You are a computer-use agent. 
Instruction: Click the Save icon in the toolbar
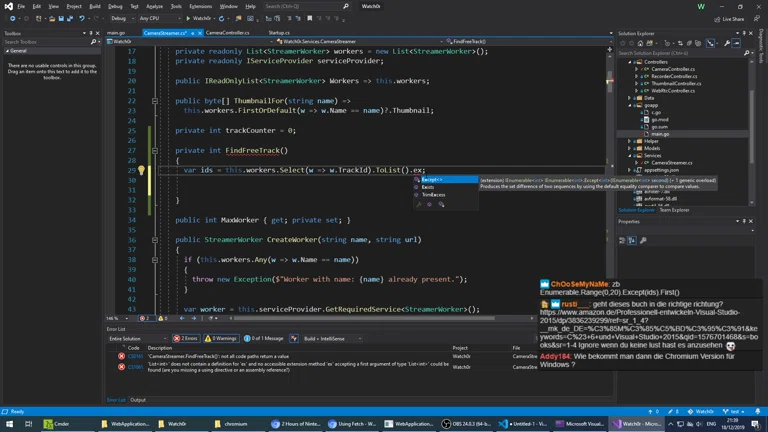[x=61, y=19]
